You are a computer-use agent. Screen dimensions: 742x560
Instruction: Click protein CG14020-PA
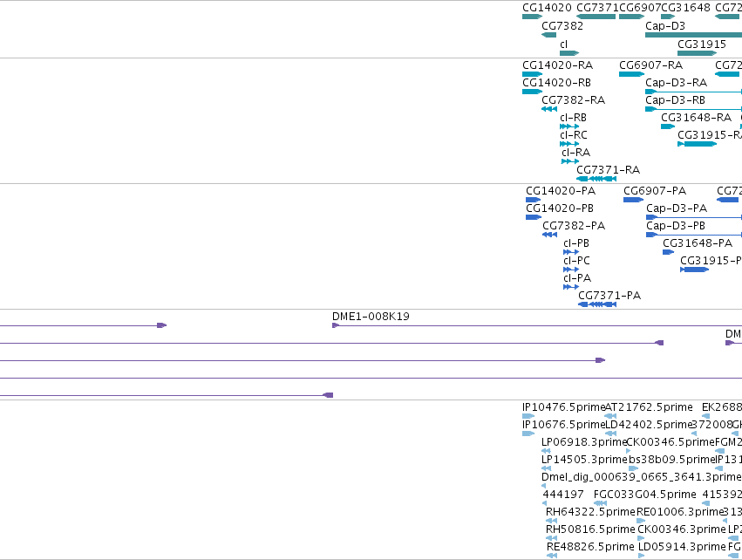pyautogui.click(x=561, y=191)
